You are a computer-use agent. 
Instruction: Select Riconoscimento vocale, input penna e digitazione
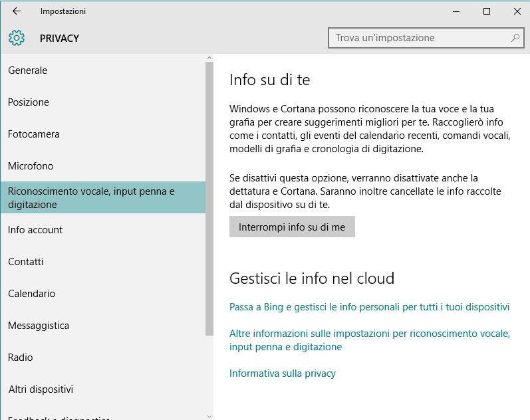pyautogui.click(x=91, y=198)
